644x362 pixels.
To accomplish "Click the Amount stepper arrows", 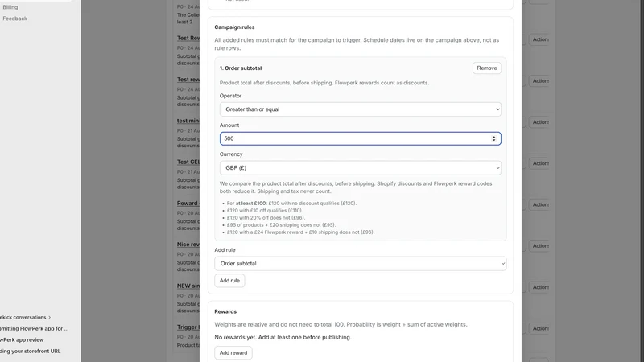I will pos(494,138).
